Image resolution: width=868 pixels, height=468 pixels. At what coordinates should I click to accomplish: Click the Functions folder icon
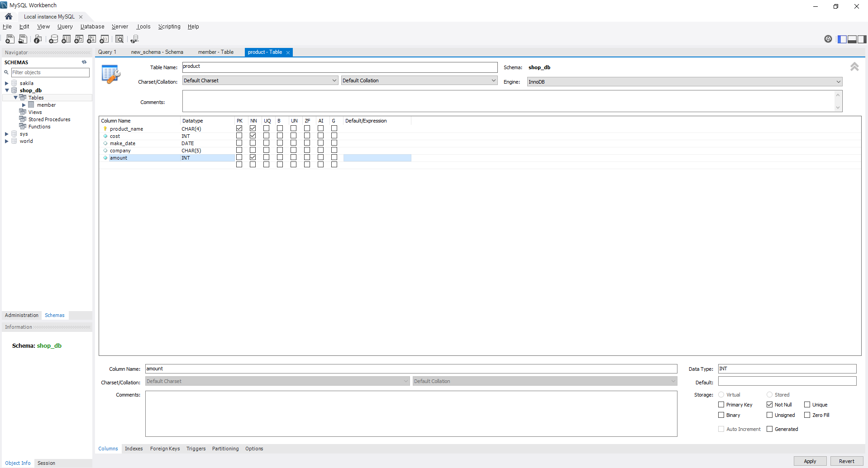(23, 127)
